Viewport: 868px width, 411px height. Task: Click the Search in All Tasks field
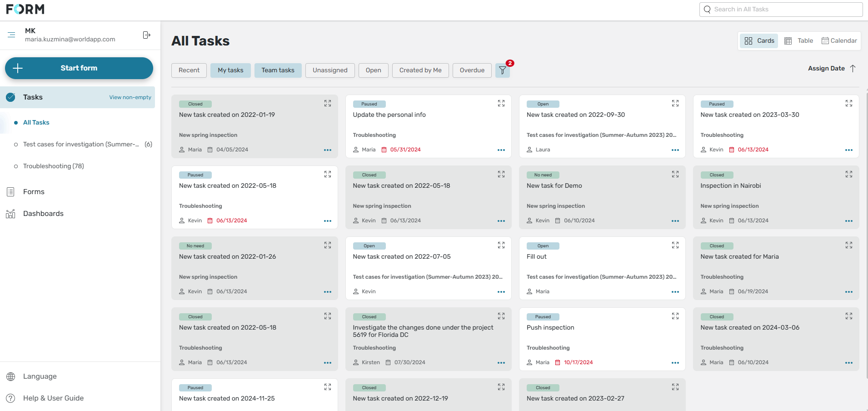(x=781, y=10)
